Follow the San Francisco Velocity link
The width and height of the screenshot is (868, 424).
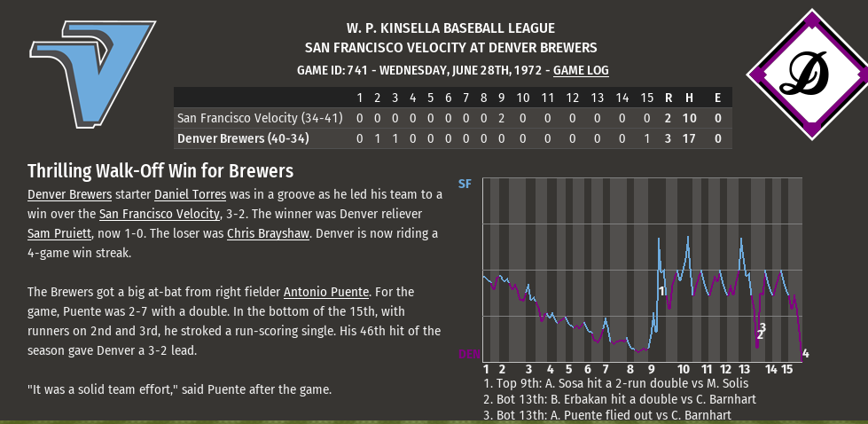(x=159, y=214)
